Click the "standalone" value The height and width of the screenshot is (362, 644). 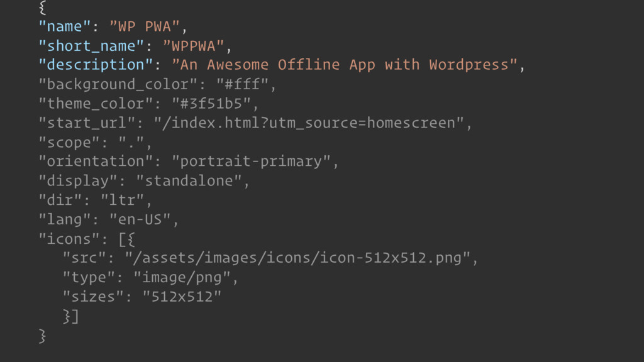(x=189, y=181)
